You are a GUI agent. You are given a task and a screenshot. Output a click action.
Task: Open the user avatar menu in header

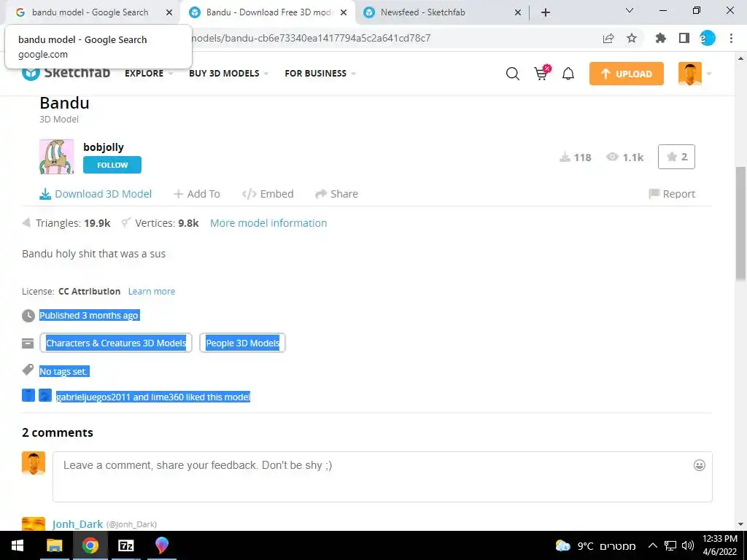(x=690, y=74)
